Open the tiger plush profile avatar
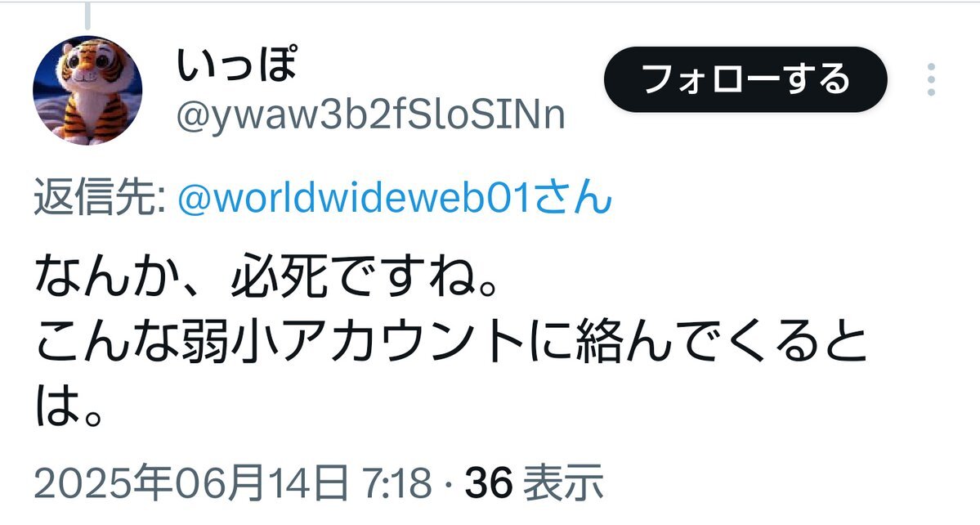Screen dimensions: 980x525 click(x=87, y=91)
